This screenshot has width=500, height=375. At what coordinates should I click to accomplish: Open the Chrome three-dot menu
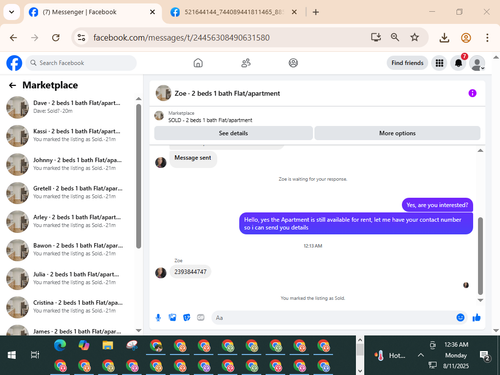click(487, 38)
